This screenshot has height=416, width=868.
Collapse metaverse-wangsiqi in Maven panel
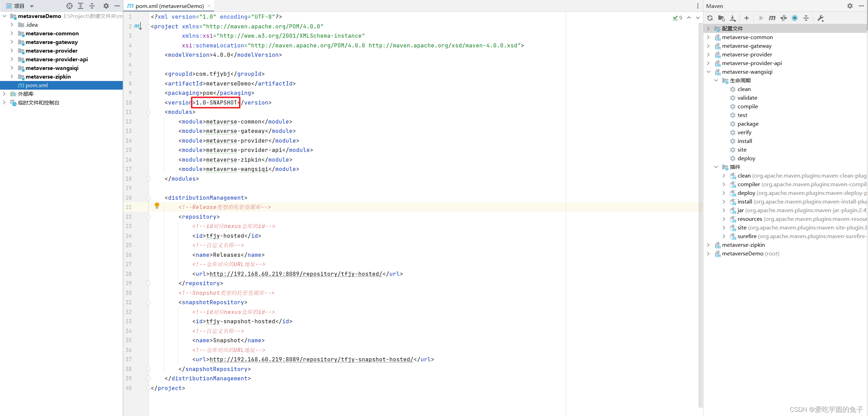pyautogui.click(x=708, y=72)
